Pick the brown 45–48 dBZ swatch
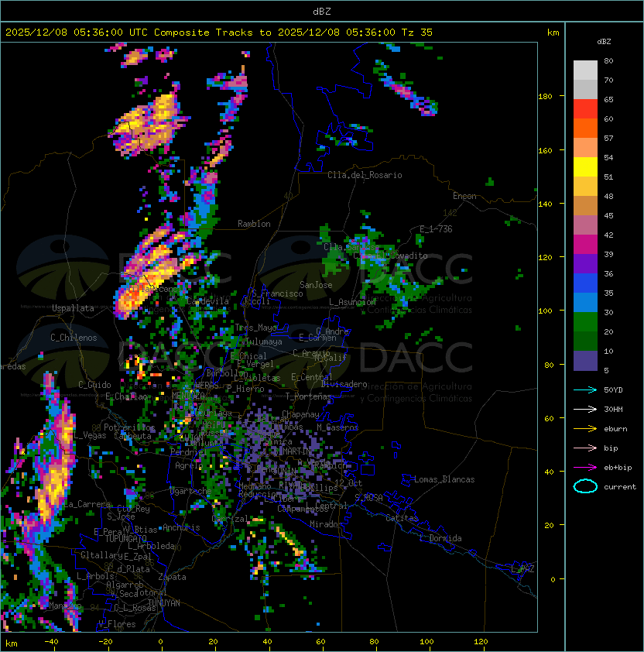 (x=585, y=206)
